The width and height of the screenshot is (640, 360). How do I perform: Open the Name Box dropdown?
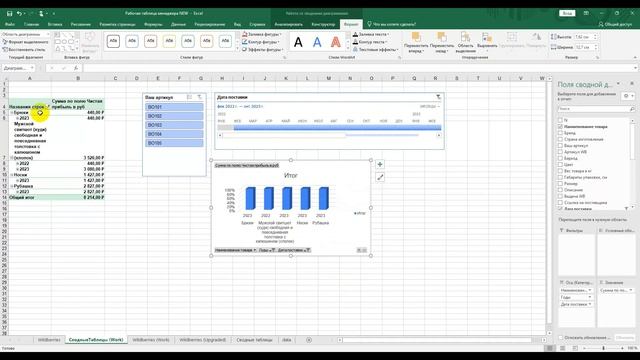[32, 68]
